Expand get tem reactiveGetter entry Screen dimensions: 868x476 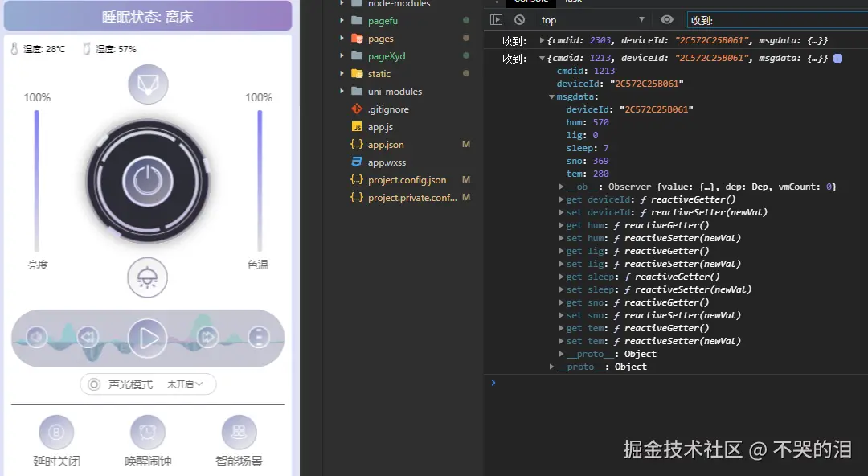[x=561, y=328]
